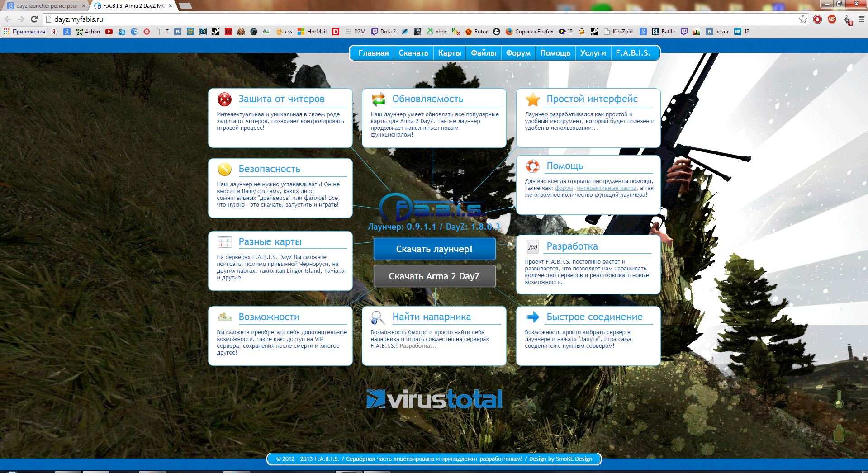Click the treble clef music extension icon
The width and height of the screenshot is (868, 473).
click(x=848, y=20)
